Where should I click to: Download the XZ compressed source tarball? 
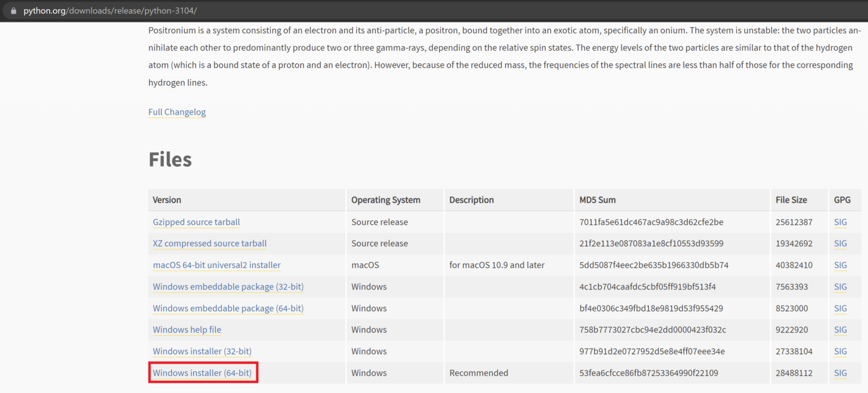click(209, 243)
